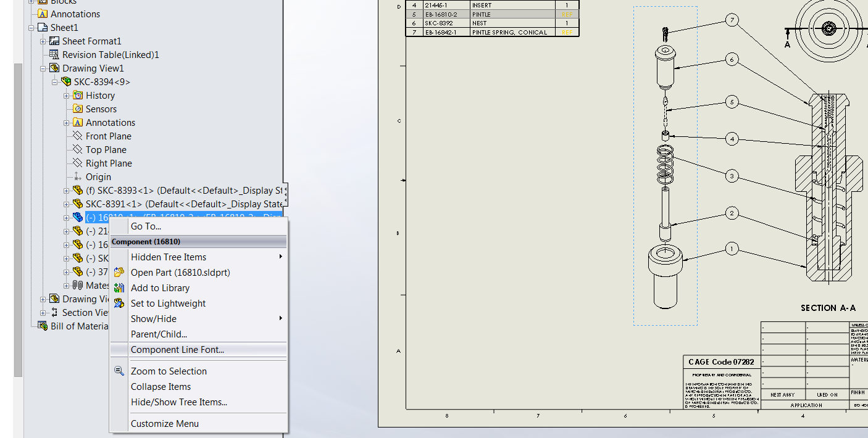This screenshot has width=868, height=438.
Task: Click the Origin icon
Action: pos(78,176)
